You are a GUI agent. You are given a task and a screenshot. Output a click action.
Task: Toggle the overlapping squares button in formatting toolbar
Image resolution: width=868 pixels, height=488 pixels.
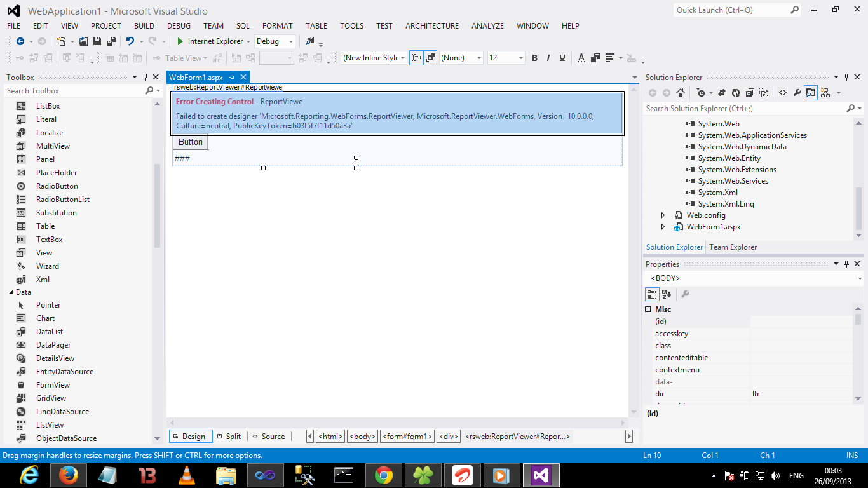click(x=430, y=58)
